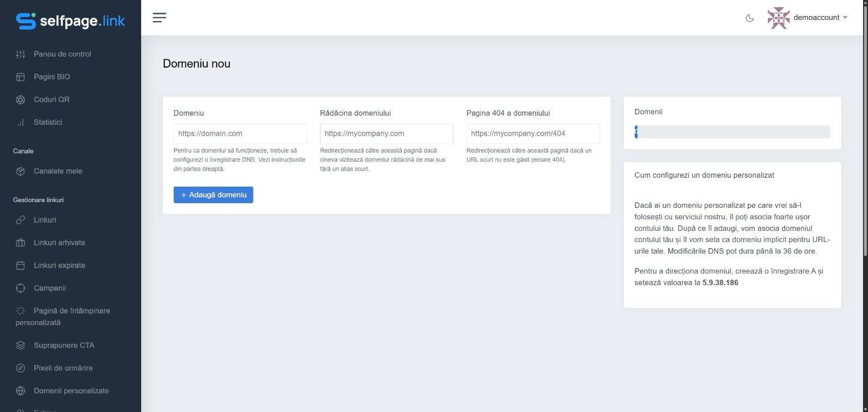Click the Cum configurezi un domeniu personalizat heading
This screenshot has width=868, height=412.
(x=704, y=175)
